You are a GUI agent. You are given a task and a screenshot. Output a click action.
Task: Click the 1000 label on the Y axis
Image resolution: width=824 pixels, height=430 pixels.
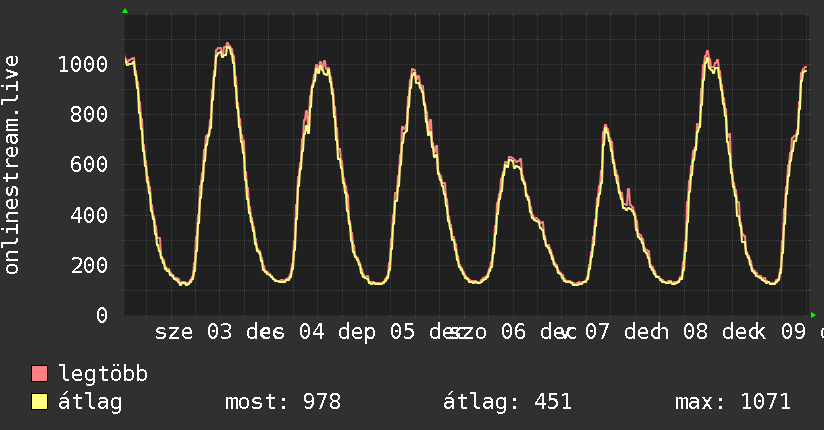(x=83, y=65)
